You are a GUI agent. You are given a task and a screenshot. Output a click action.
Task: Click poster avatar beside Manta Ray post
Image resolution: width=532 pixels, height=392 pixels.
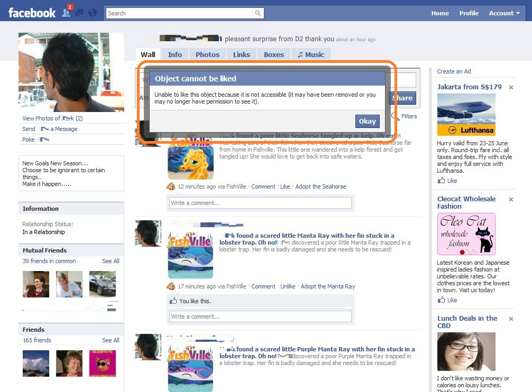pyautogui.click(x=148, y=234)
